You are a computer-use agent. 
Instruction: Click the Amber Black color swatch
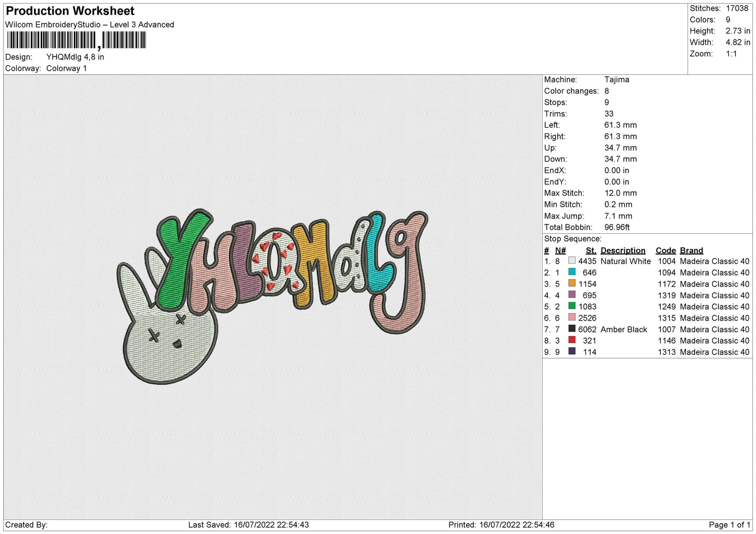[x=572, y=329]
